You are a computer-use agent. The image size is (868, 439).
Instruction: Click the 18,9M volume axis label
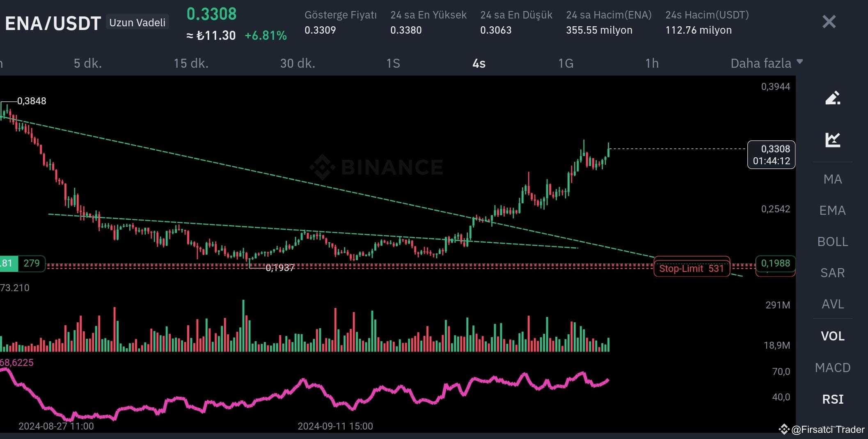[776, 345]
